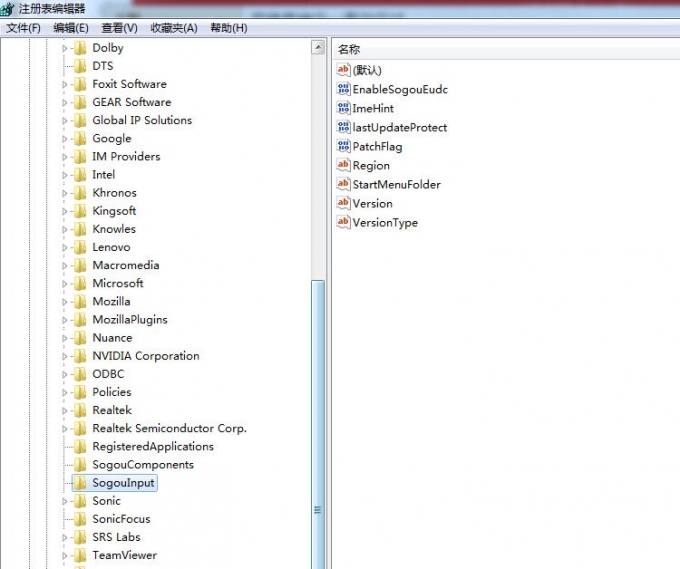
Task: Click the string value icon beside Version
Action: tap(344, 204)
